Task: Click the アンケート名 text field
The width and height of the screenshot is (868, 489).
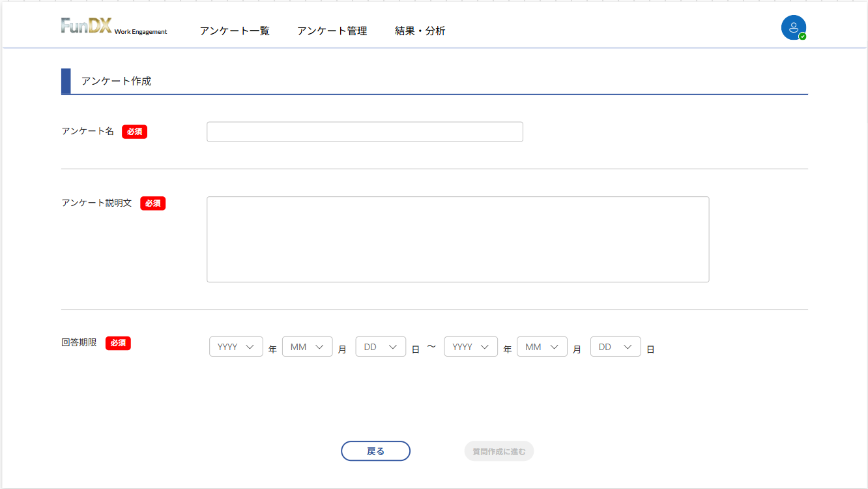Action: tap(364, 132)
